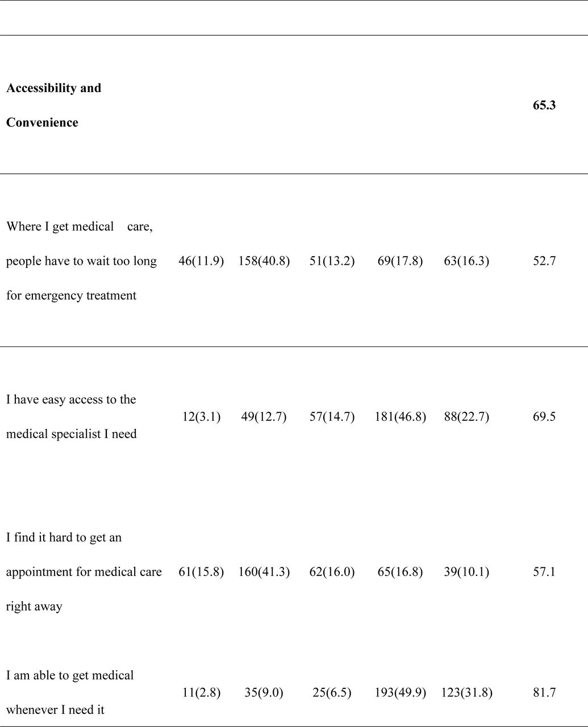Click the cell showing 12(3.1)
Screen dimensions: 588x727
coord(199,417)
